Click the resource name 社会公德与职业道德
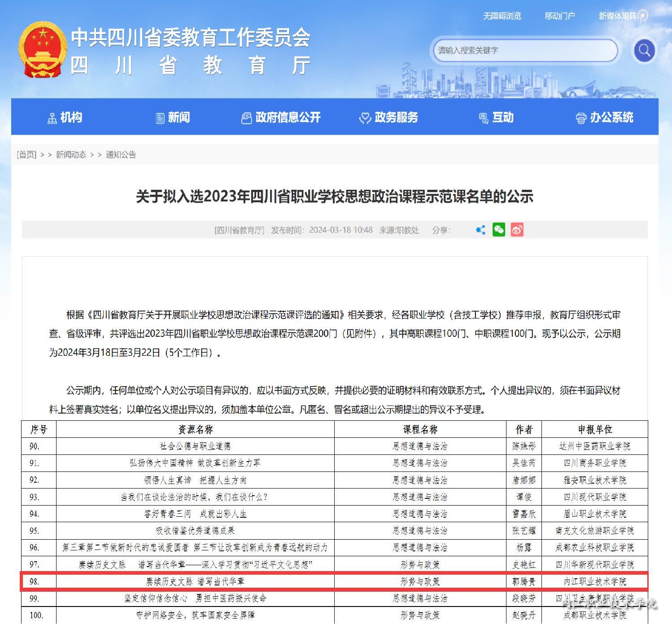Screen dimensions: 672x624 (x=195, y=446)
